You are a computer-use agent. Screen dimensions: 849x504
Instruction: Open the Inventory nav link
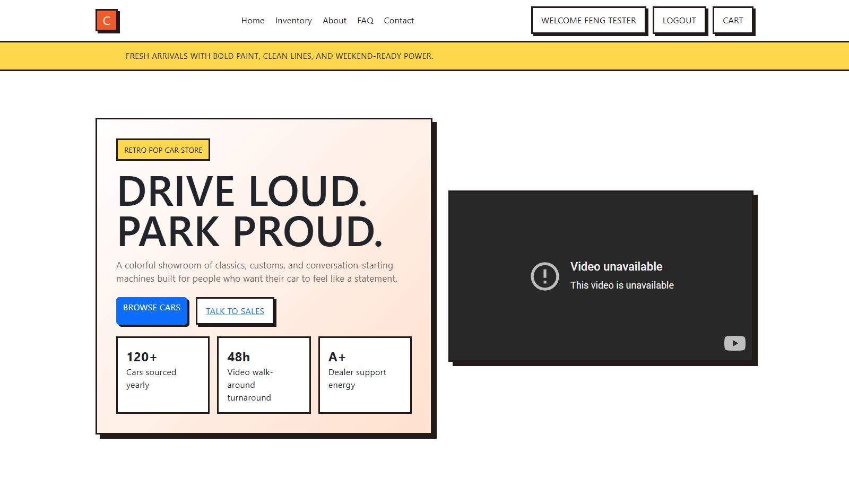[x=293, y=21]
